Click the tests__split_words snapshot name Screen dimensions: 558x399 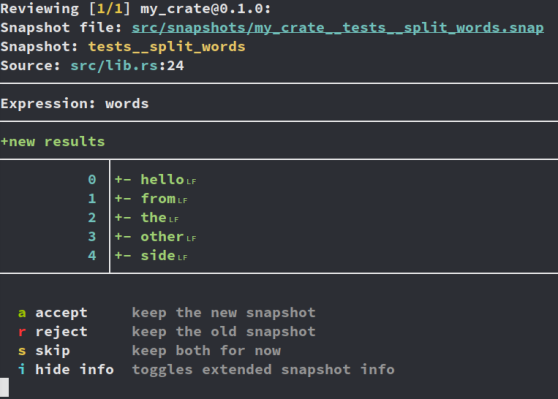[x=167, y=47]
